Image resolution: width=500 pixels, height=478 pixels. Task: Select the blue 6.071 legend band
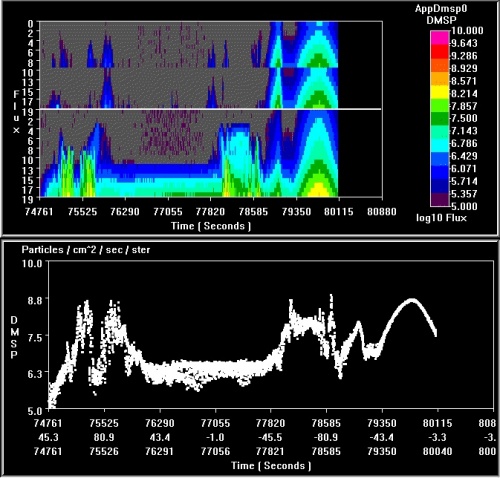[440, 169]
